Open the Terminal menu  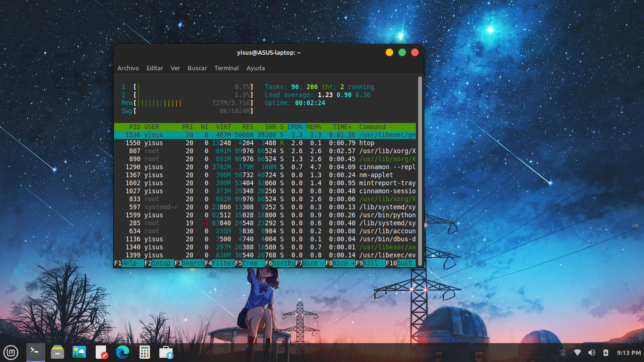(227, 68)
